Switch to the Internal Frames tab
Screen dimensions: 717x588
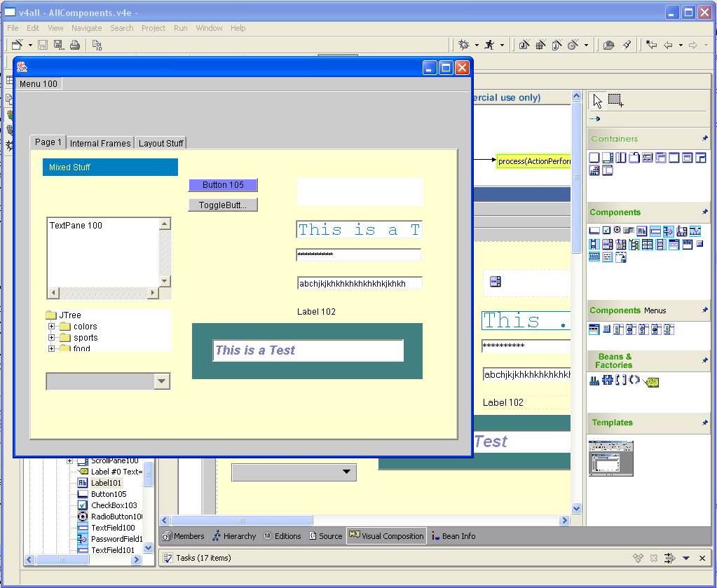point(100,143)
